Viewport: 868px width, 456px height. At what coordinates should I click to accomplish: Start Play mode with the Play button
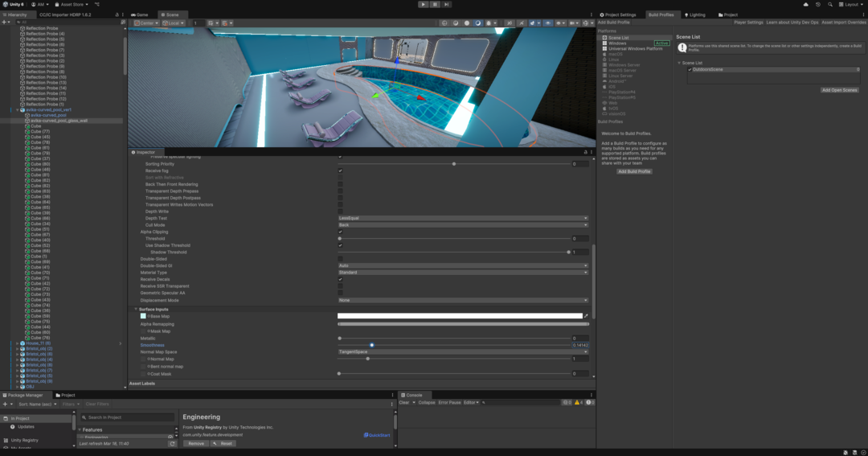[423, 5]
